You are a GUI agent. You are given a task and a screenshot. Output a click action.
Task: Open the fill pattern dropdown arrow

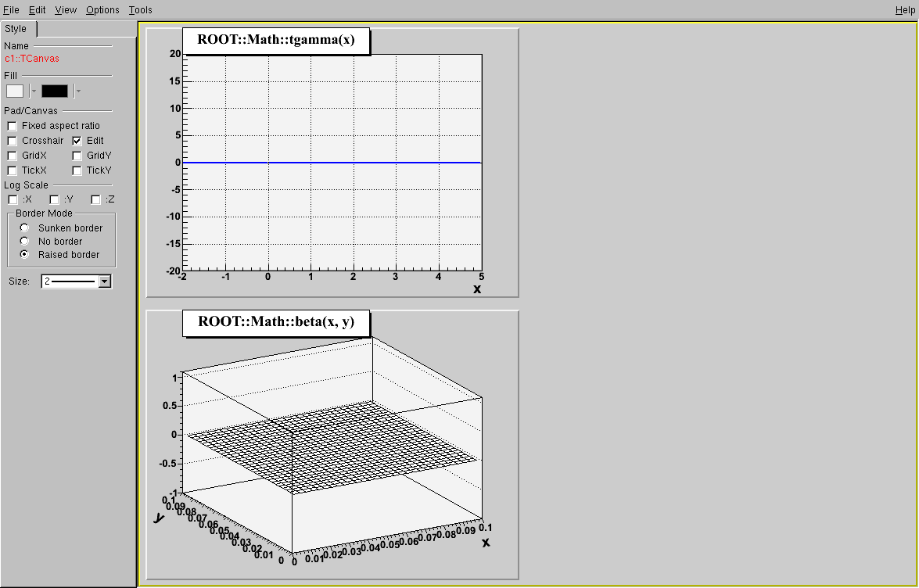[78, 91]
